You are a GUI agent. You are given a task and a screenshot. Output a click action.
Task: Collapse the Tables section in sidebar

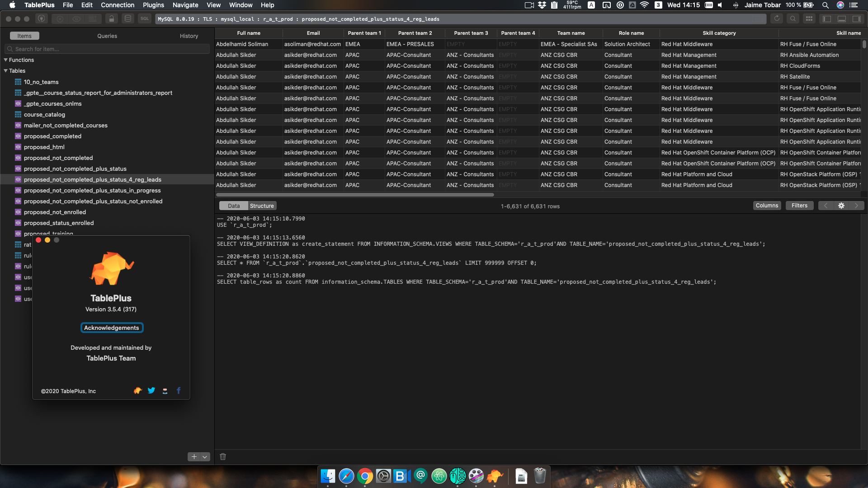pos(5,70)
